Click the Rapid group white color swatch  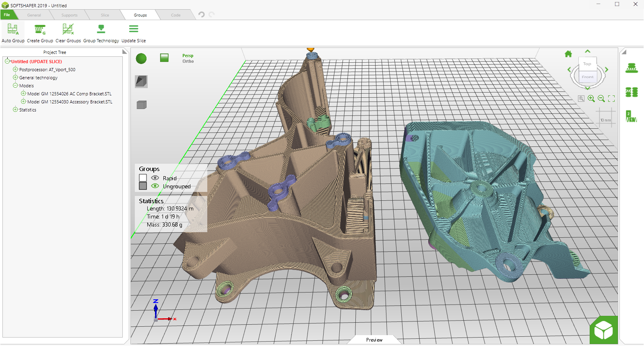tap(143, 178)
